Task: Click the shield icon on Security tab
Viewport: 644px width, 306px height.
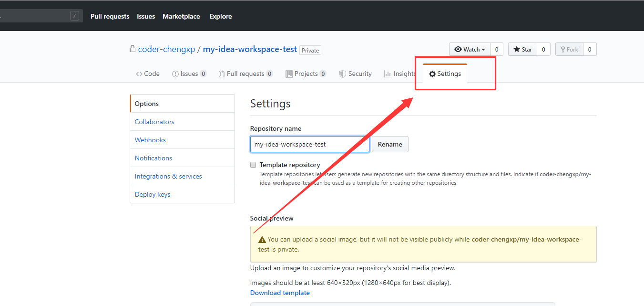Action: (342, 74)
